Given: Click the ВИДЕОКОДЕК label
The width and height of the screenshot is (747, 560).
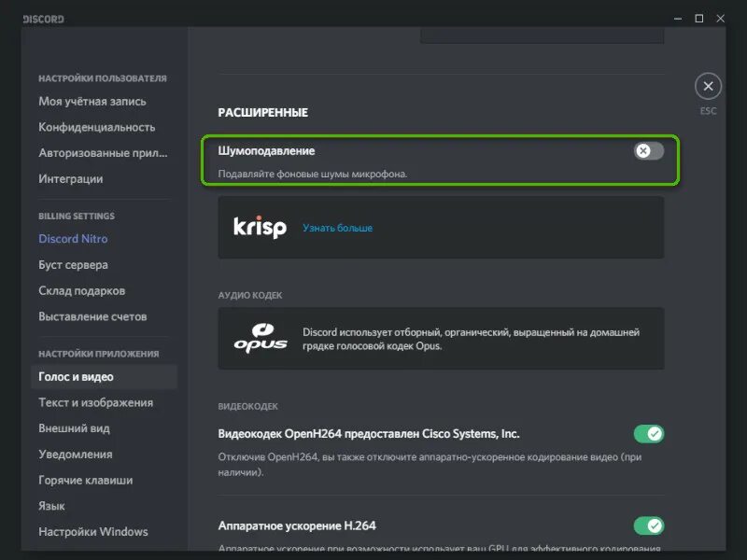Looking at the screenshot, I should [247, 406].
